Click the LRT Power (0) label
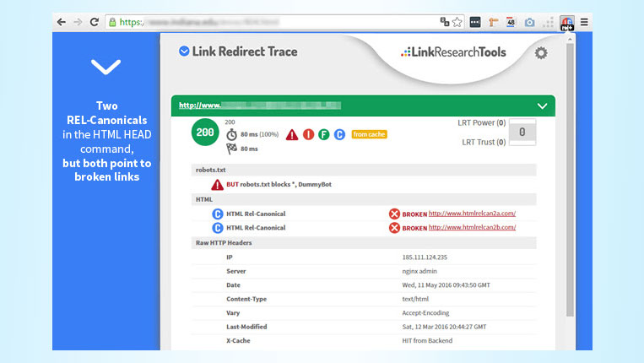The image size is (644, 363). point(481,122)
